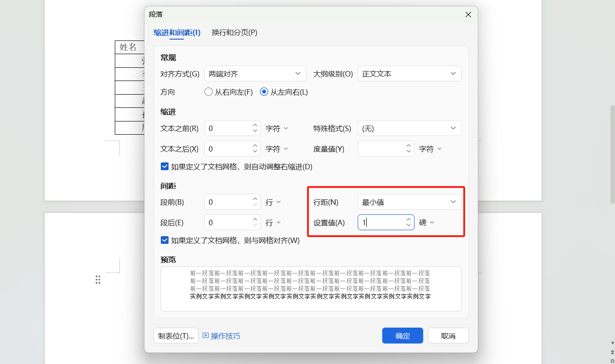Click the previous page double-arrow icon
This screenshot has width=615, height=364.
coord(612,352)
